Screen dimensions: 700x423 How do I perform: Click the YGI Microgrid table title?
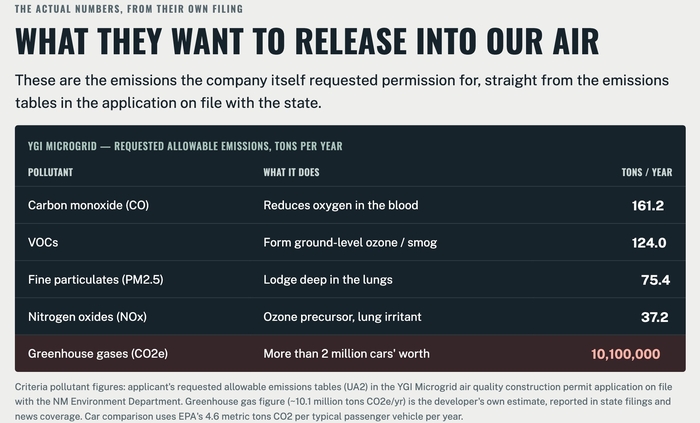pyautogui.click(x=185, y=146)
